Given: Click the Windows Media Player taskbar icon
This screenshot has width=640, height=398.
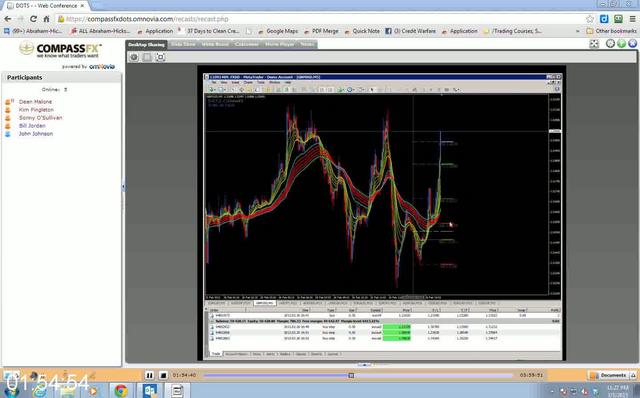Looking at the screenshot, I should (93, 391).
